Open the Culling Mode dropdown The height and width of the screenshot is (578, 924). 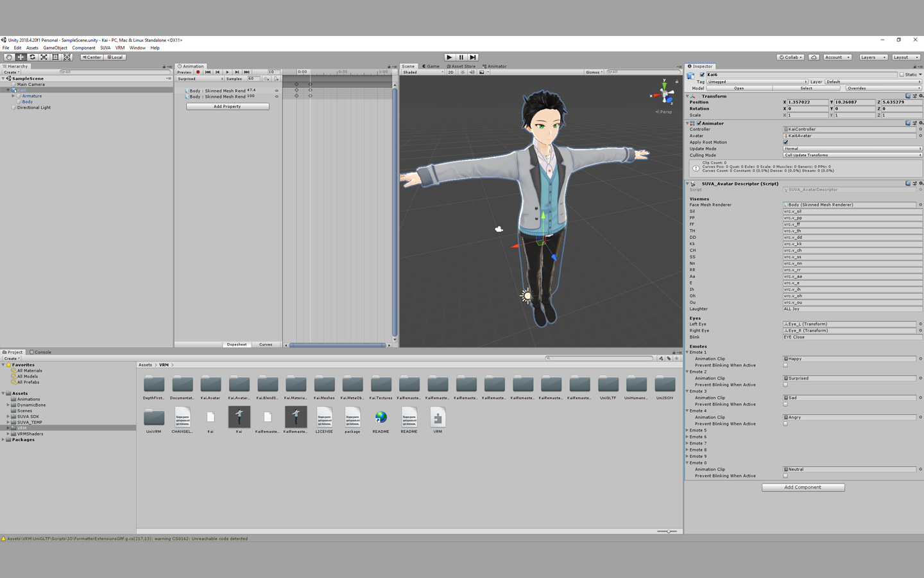tap(851, 155)
